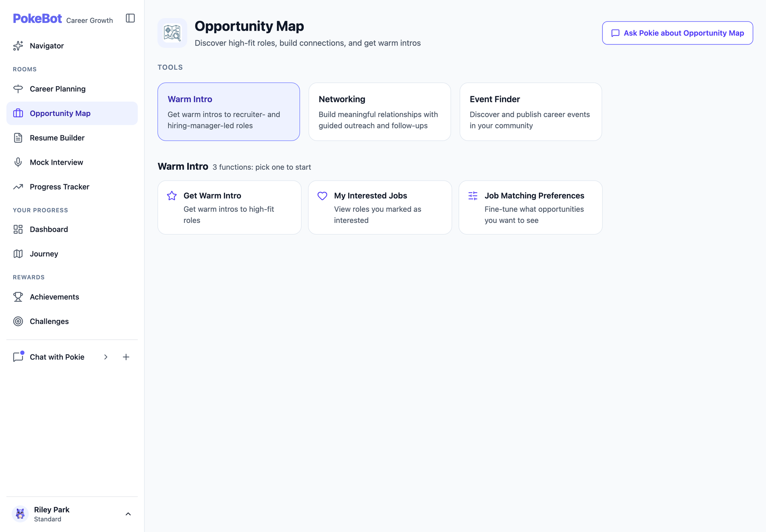This screenshot has width=766, height=532.
Task: Expand the Riley Park account menu chevron
Action: pos(128,514)
